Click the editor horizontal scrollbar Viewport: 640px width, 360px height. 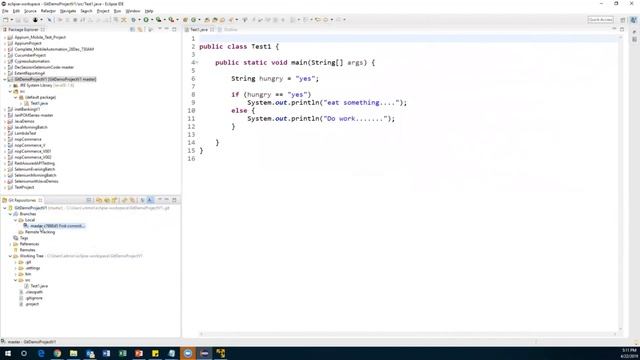click(407, 334)
